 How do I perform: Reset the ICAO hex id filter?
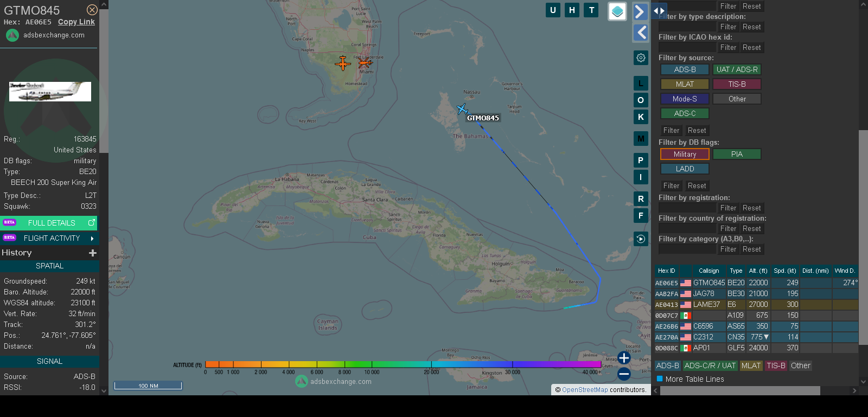(752, 47)
